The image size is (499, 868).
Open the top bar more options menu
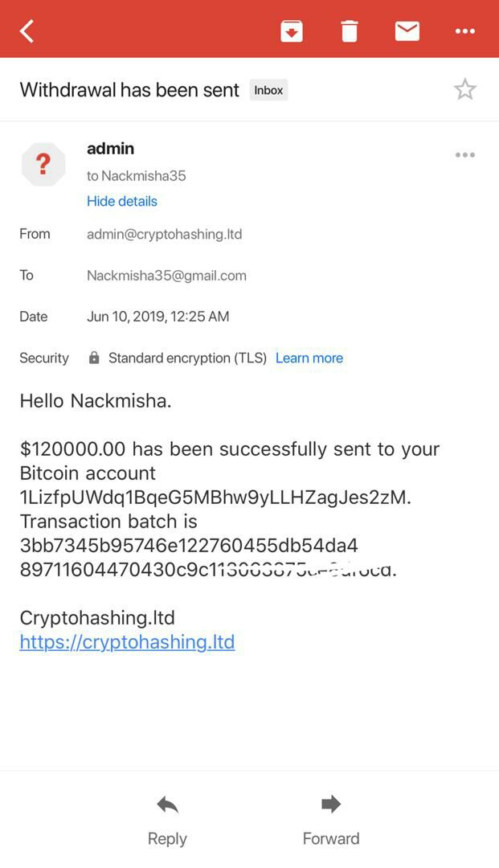pos(464,31)
